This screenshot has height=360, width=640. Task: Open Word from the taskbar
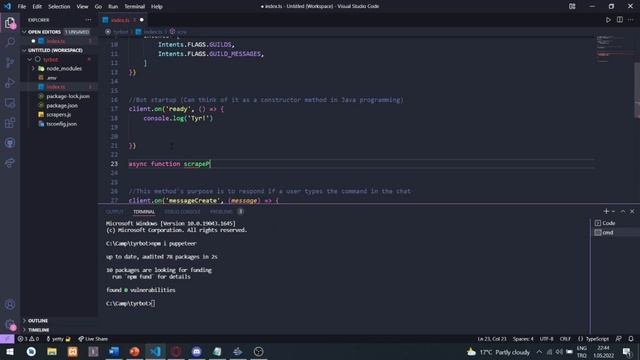click(x=113, y=351)
